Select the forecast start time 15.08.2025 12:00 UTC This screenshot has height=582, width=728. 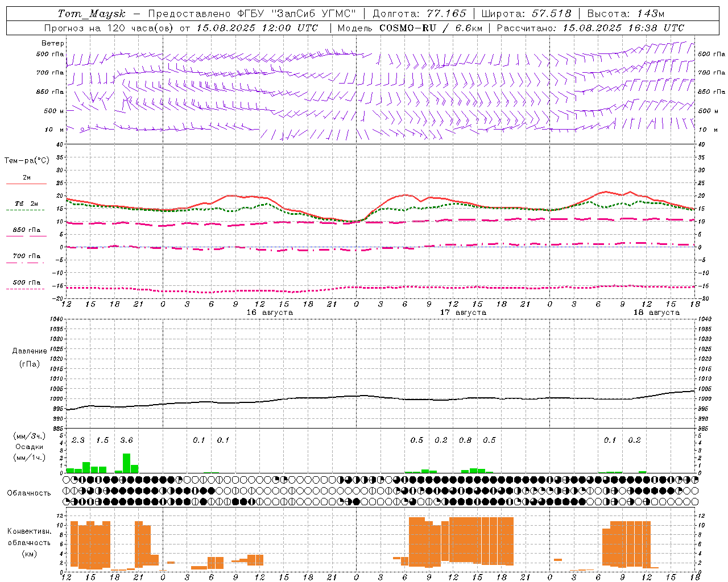(257, 28)
